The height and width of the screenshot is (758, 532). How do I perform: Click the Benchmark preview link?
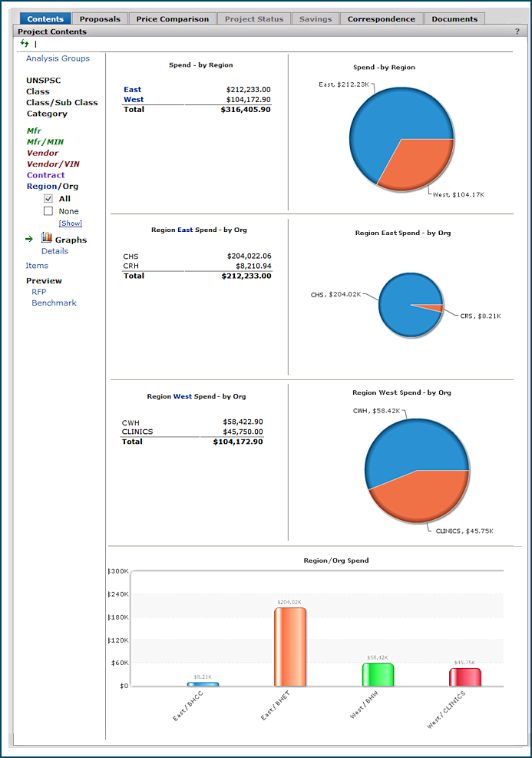tap(54, 303)
